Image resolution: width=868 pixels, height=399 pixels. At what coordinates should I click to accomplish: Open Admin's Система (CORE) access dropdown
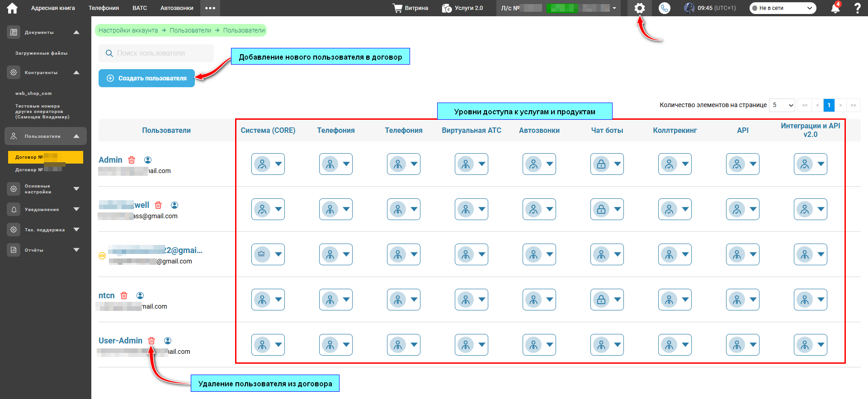point(268,164)
